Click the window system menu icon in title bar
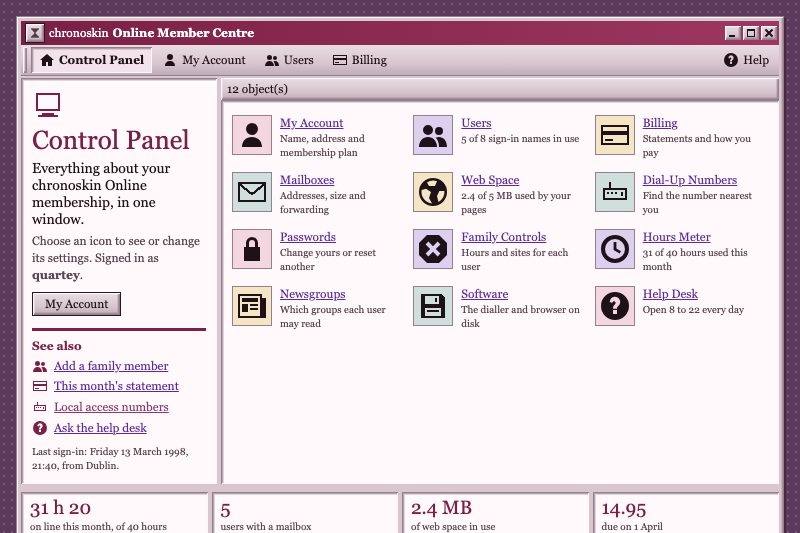The width and height of the screenshot is (800, 533). tap(35, 33)
